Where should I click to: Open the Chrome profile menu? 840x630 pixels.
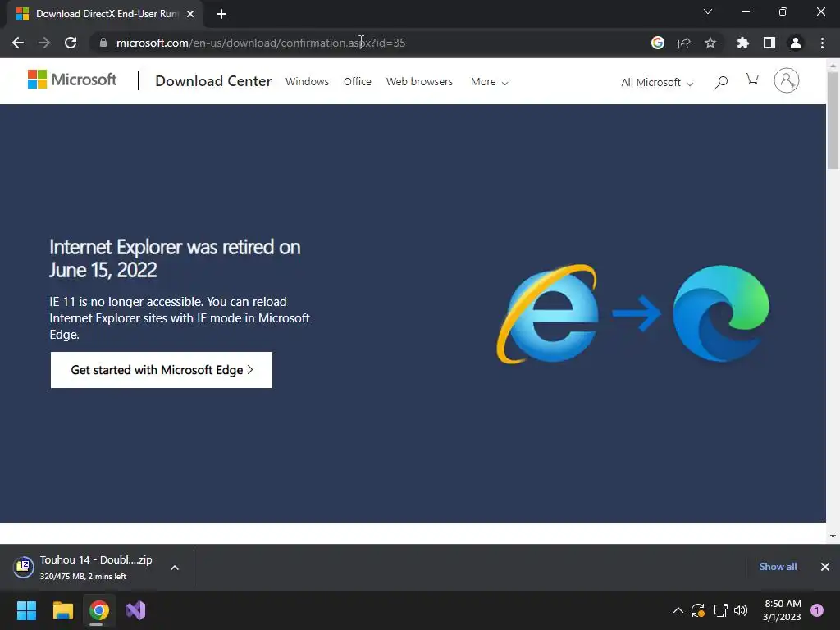(x=796, y=43)
